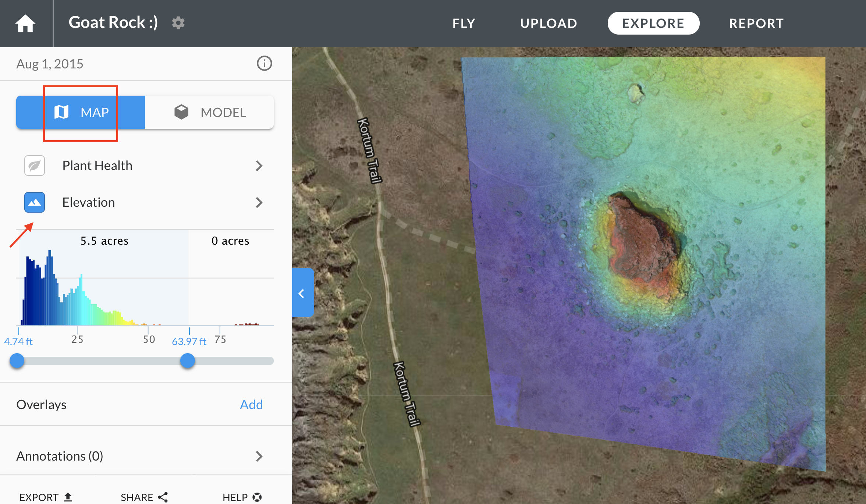Click the maximum elevation slider handle
866x504 pixels.
tap(188, 361)
